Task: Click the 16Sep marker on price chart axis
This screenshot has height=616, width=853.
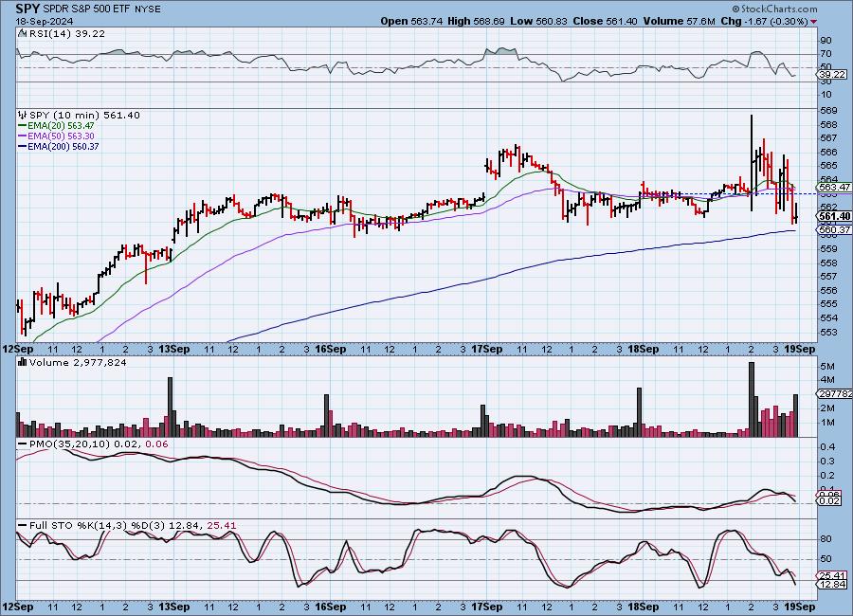Action: pyautogui.click(x=331, y=349)
